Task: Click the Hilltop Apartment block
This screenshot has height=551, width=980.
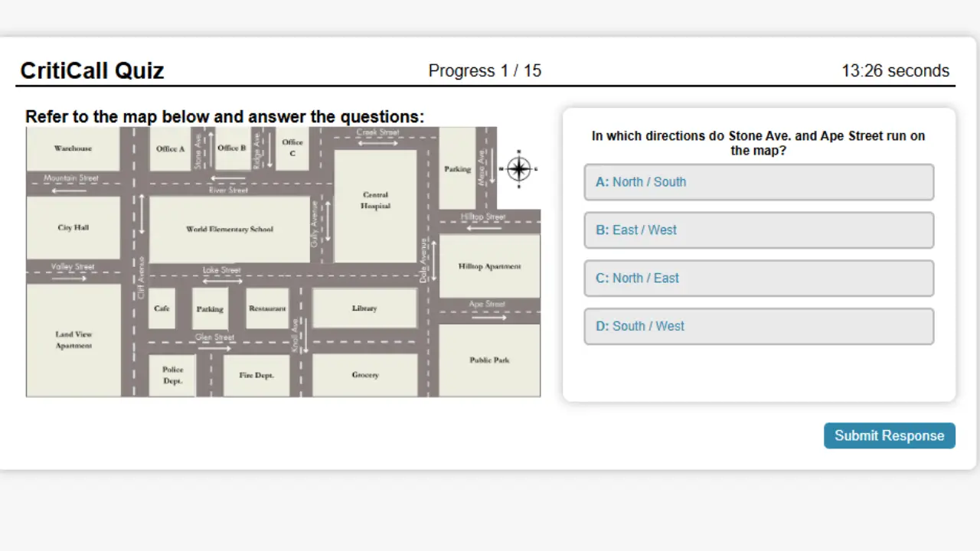Action: pos(489,266)
